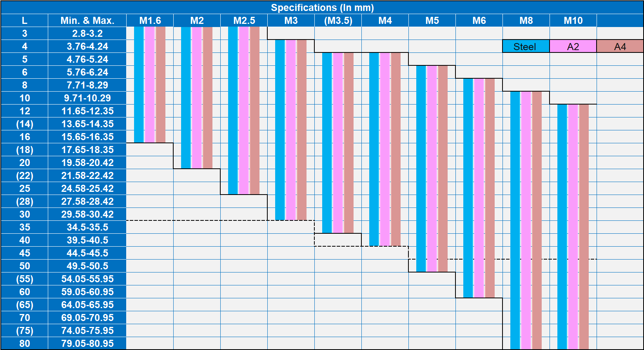Select the (14) length cell
The width and height of the screenshot is (644, 350).
click(x=24, y=124)
